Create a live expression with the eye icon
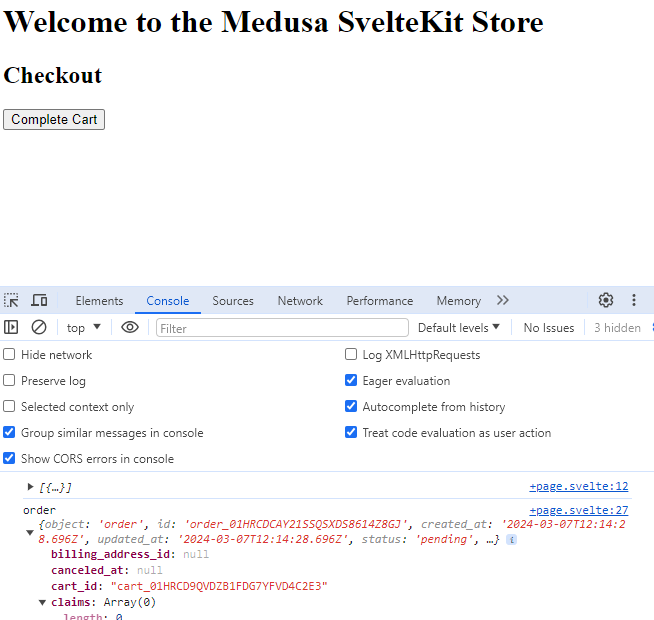This screenshot has height=620, width=654. tap(130, 328)
